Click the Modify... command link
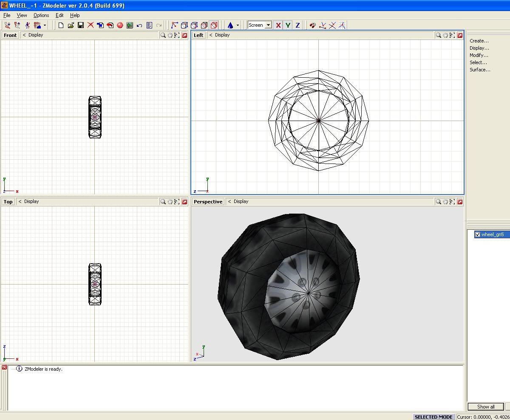This screenshot has height=420, width=510. click(x=479, y=55)
